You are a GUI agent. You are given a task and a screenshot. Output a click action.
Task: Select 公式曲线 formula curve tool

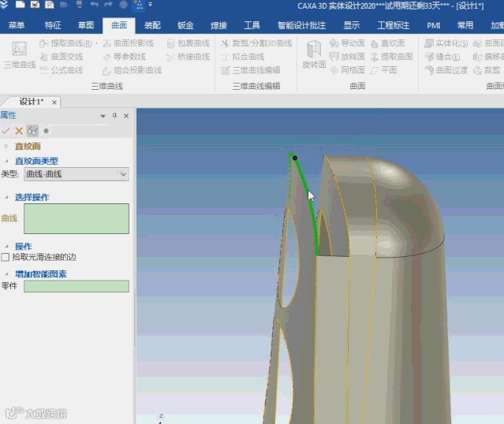click(62, 70)
